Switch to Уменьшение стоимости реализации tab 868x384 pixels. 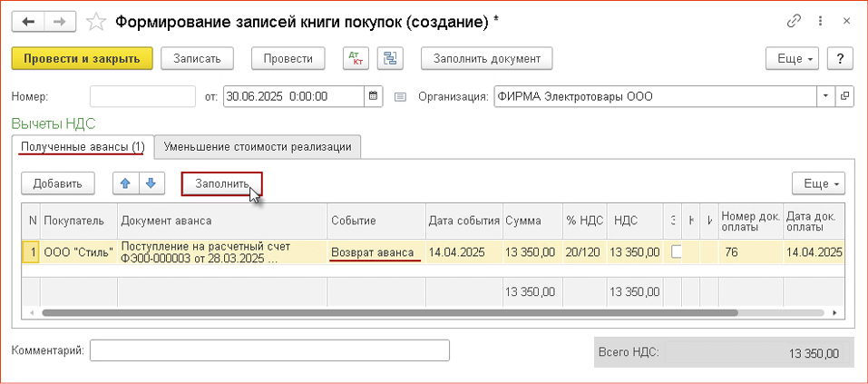pyautogui.click(x=258, y=146)
